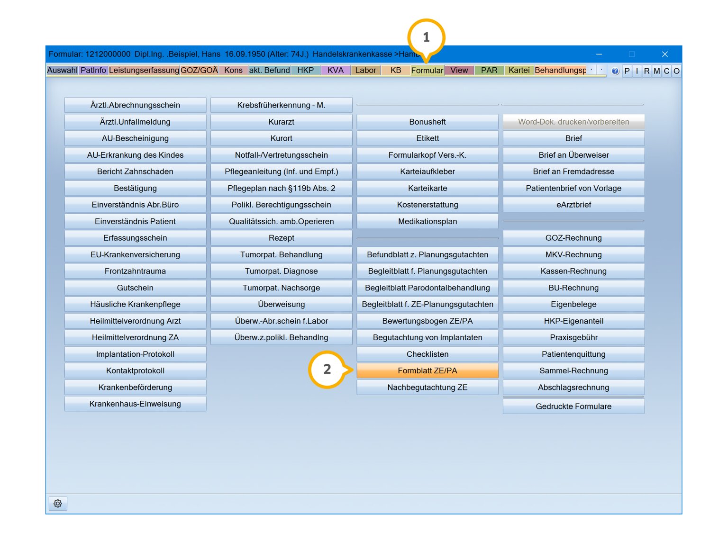Image resolution: width=728 pixels, height=560 pixels.
Task: Print an Etikett
Action: click(428, 138)
